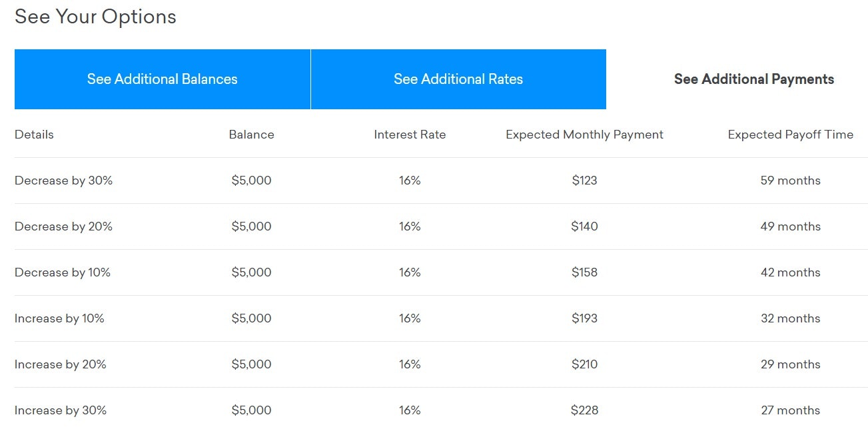Select the Increase by 10% row label
Screen dimensions: 868x433
tap(59, 318)
